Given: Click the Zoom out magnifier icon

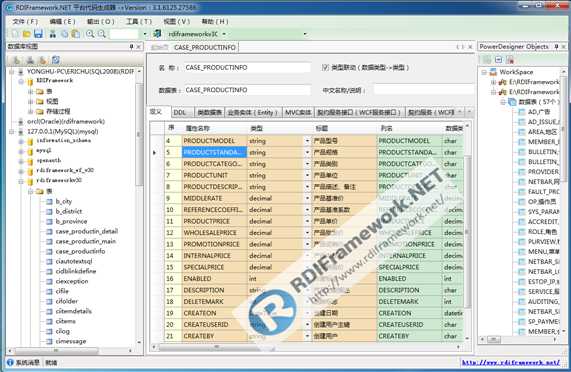Looking at the screenshot, I should coord(102,34).
